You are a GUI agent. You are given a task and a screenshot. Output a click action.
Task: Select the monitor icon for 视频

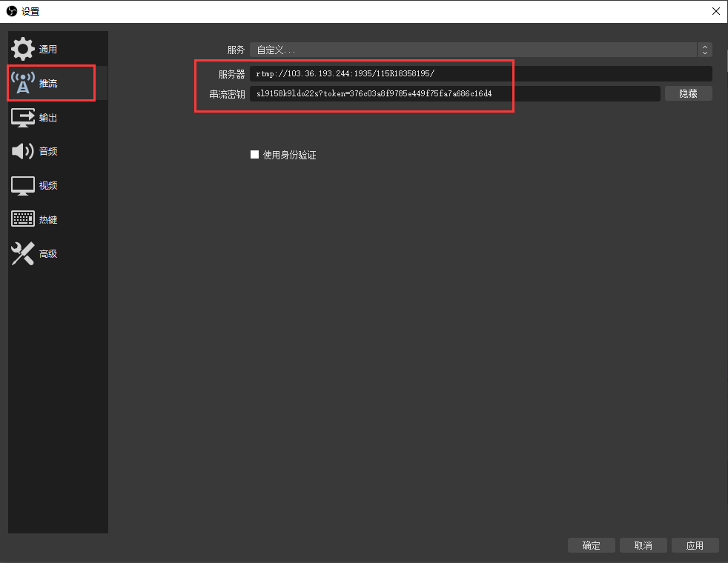coord(22,185)
